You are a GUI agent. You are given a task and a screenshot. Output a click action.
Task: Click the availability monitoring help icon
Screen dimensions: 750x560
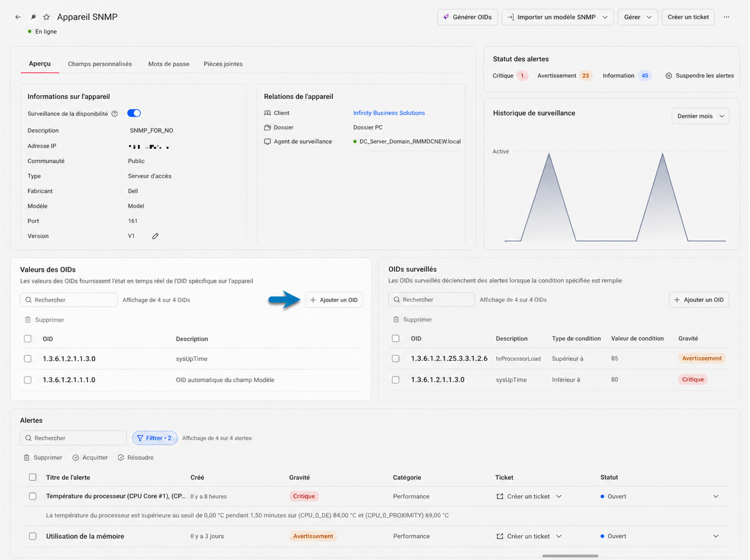(114, 114)
